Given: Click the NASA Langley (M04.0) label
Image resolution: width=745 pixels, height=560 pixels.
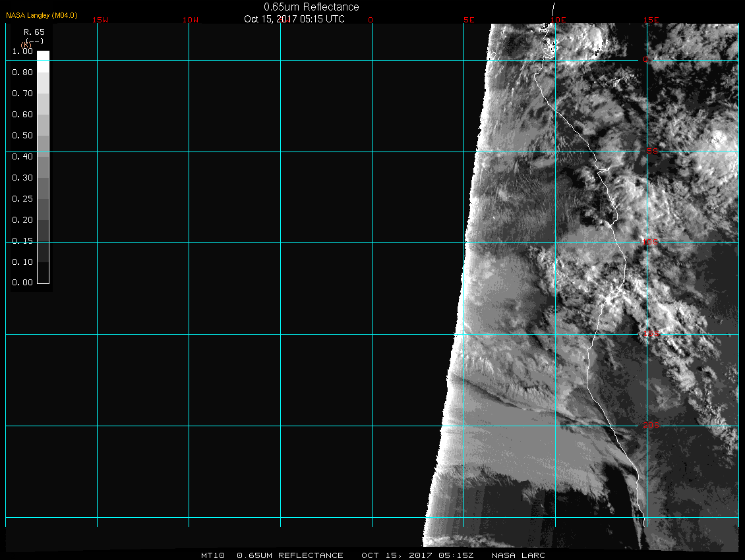Looking at the screenshot, I should pyautogui.click(x=42, y=15).
